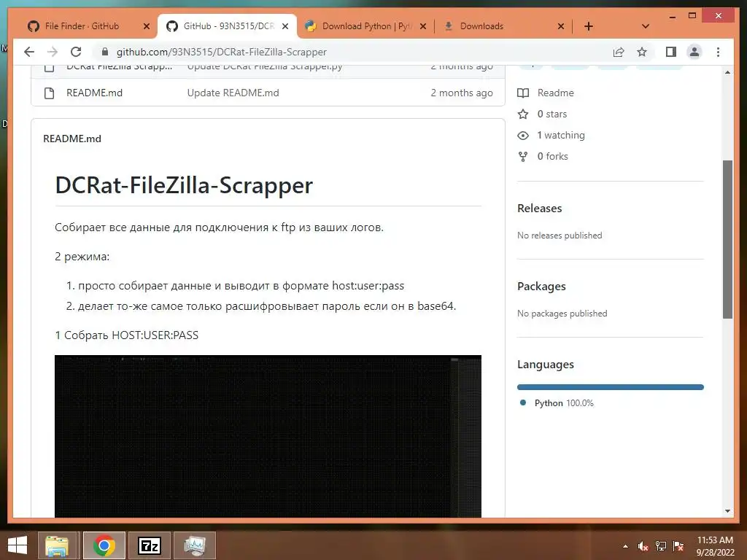Click "No releases published" text
The height and width of the screenshot is (560, 747).
[560, 236]
